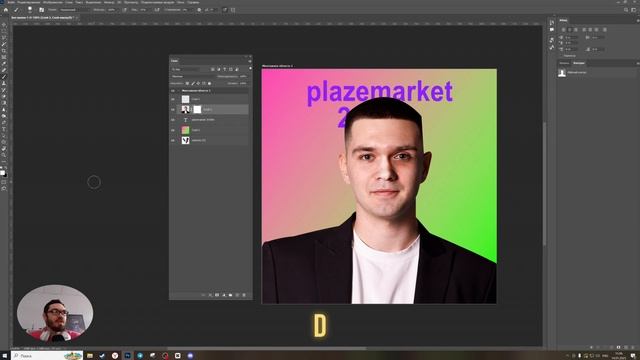Hide the artboard group via its eye
The image size is (640, 360).
(x=173, y=91)
